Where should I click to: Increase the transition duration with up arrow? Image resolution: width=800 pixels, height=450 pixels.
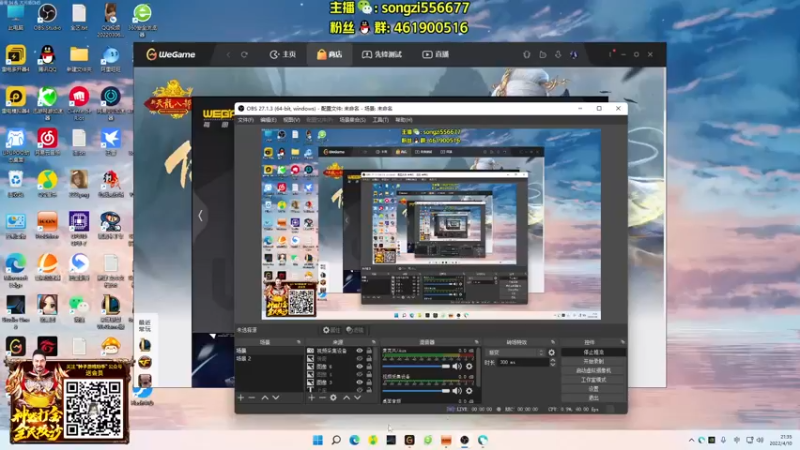coord(553,360)
